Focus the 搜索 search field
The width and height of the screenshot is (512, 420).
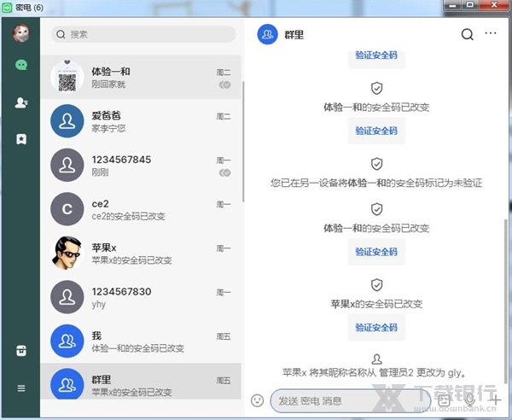(143, 34)
